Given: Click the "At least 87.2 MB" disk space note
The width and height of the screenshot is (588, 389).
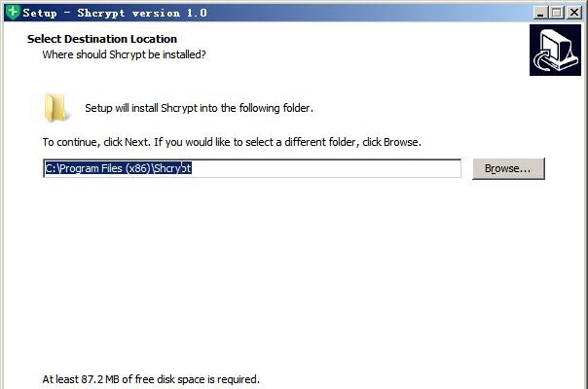Looking at the screenshot, I should tap(151, 379).
